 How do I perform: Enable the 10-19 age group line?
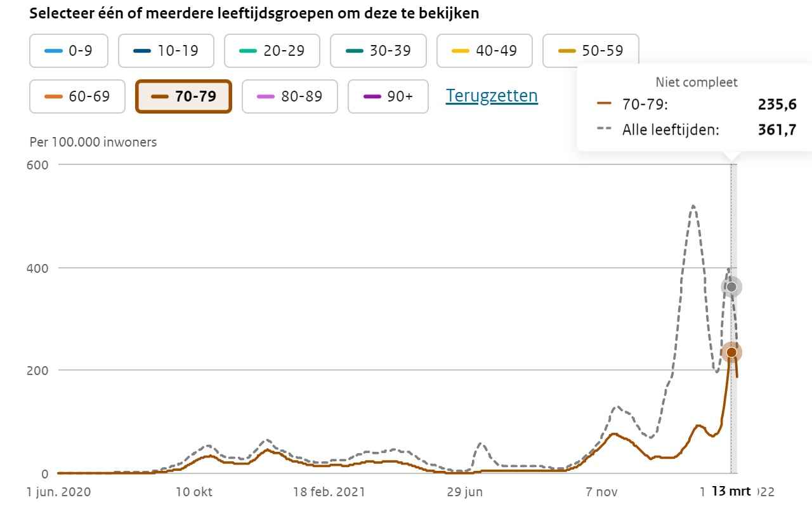pos(166,51)
